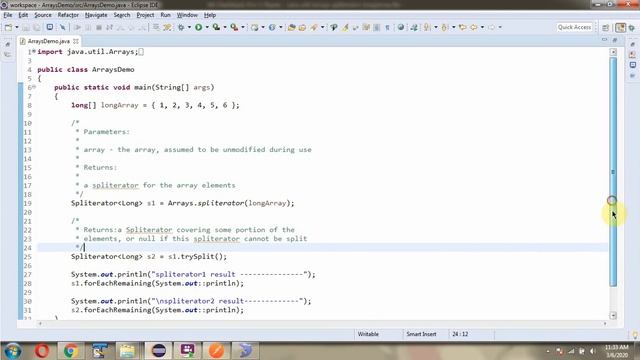Click the 24 : 12 cursor position status
640x360 pixels.
click(x=460, y=334)
